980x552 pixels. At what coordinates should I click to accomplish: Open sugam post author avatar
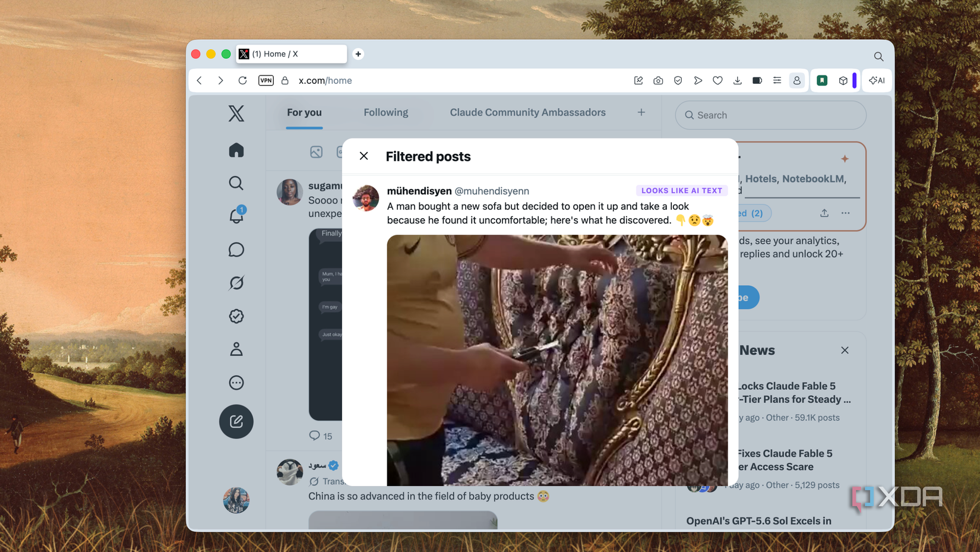pos(290,192)
